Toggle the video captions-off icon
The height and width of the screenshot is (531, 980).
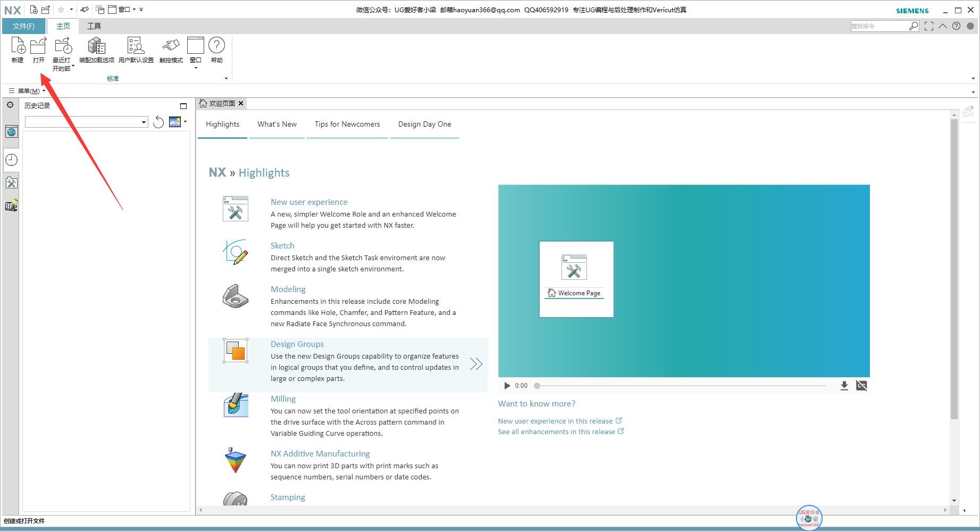point(861,386)
